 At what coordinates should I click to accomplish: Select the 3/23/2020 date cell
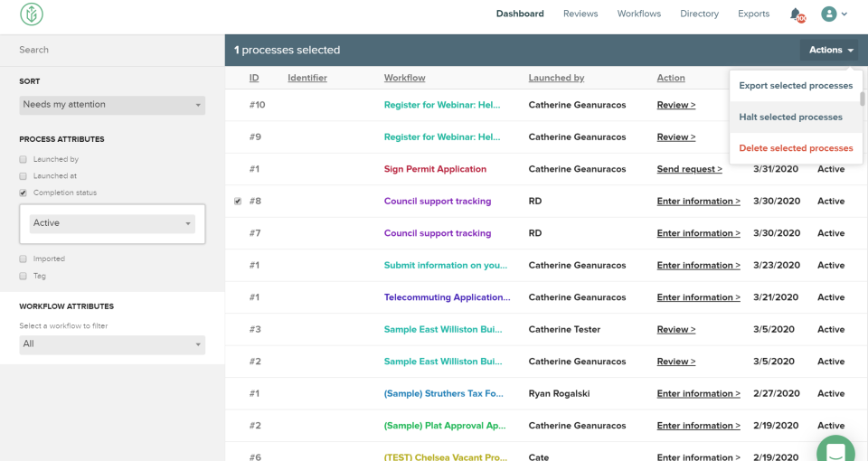[777, 266]
